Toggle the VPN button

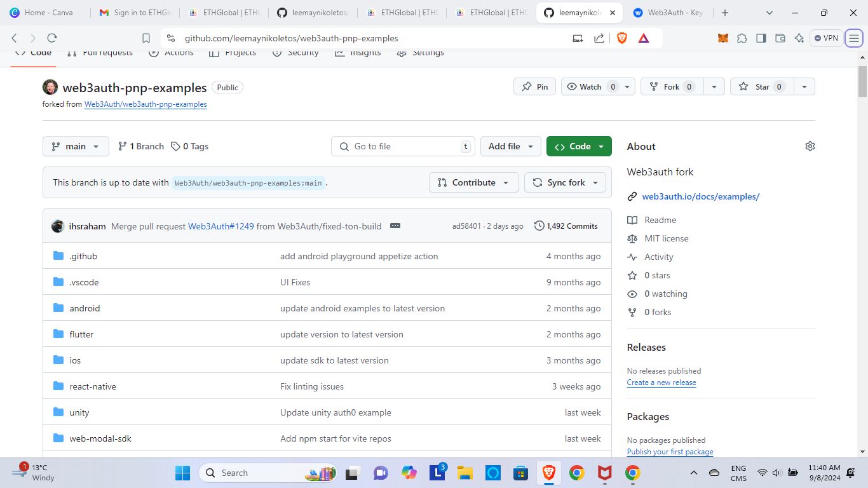pyautogui.click(x=826, y=38)
